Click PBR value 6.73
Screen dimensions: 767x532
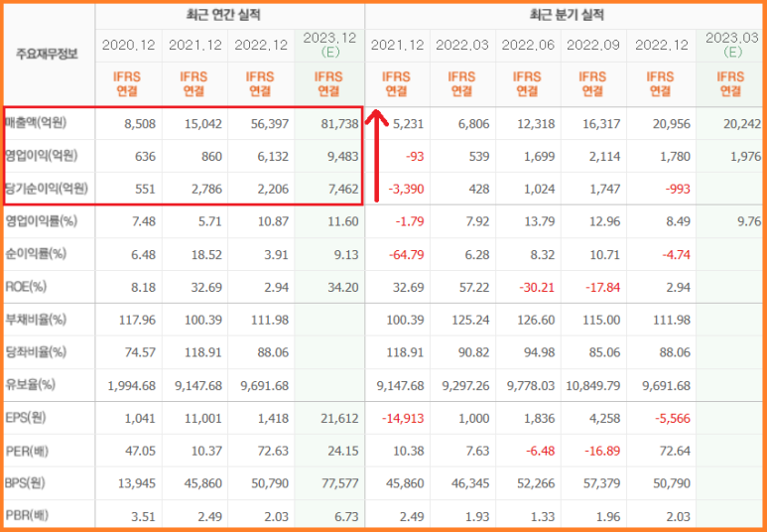pos(348,516)
